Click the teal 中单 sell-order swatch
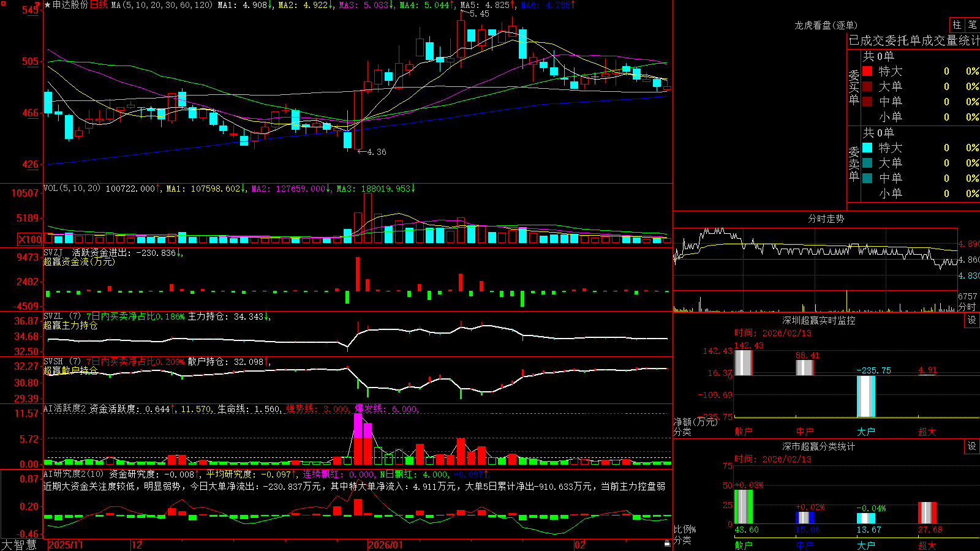980x551 pixels. click(867, 178)
